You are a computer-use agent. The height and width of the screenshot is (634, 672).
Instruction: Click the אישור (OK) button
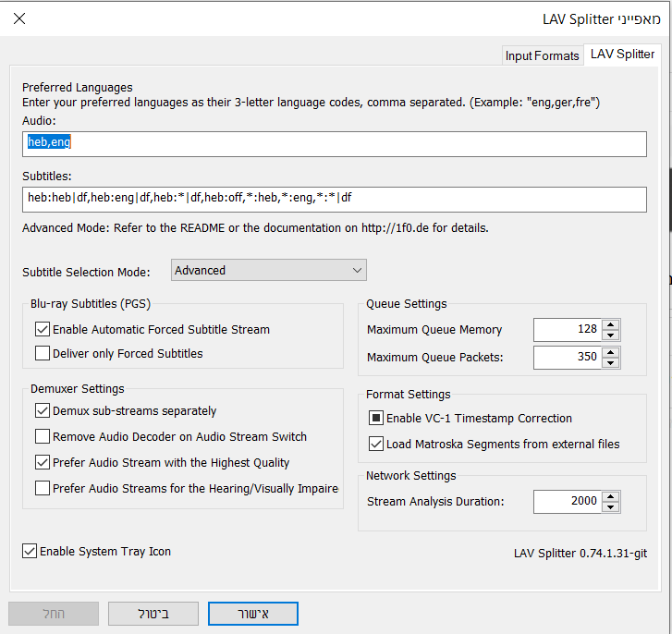coord(252,613)
